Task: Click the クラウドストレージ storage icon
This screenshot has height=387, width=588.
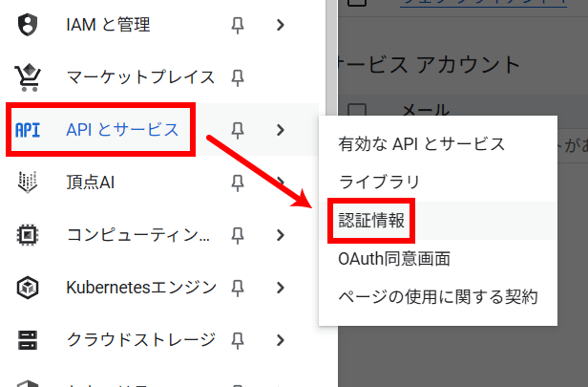Action: (28, 340)
